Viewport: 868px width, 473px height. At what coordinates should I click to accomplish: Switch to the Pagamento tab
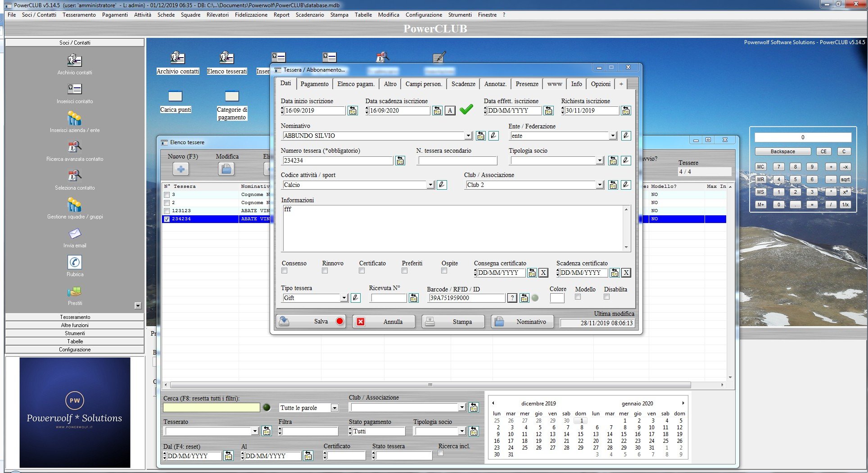(314, 84)
